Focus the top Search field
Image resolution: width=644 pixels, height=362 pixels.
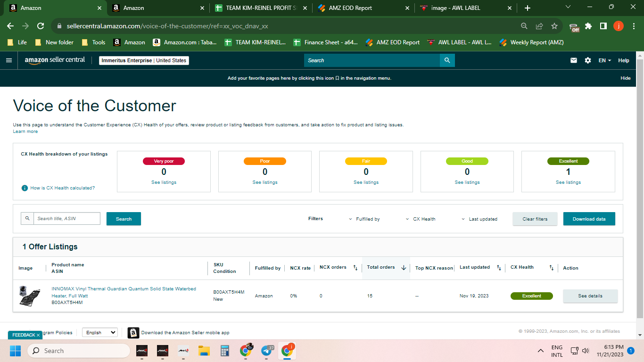point(372,60)
